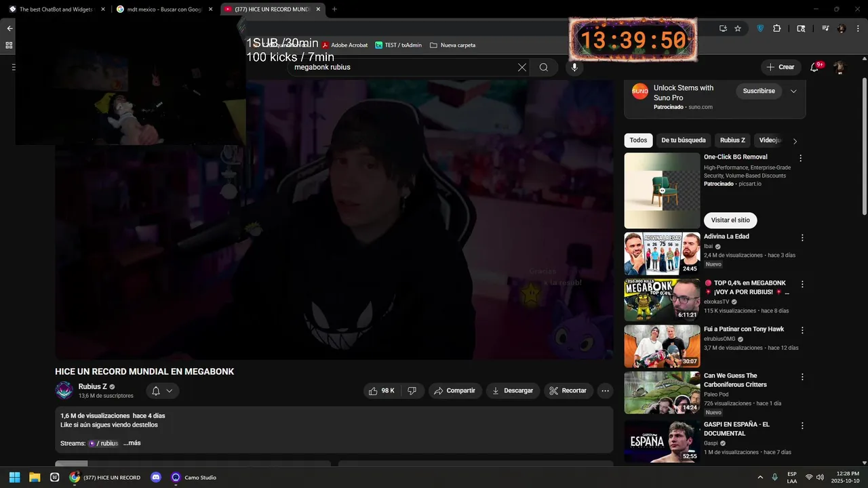Viewport: 868px width, 488px height.
Task: Expand the video description with ...más
Action: point(132,443)
